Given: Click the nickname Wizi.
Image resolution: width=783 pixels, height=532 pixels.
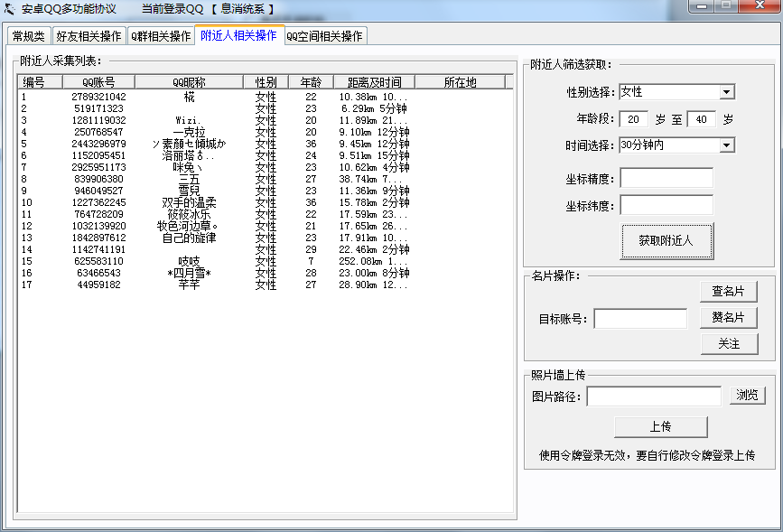Looking at the screenshot, I should click(188, 120).
